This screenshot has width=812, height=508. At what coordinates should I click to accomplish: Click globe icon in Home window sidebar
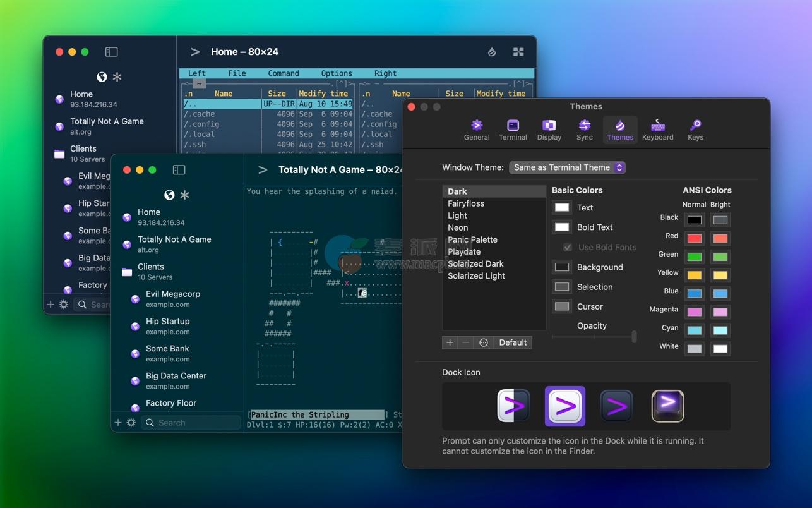pos(102,77)
